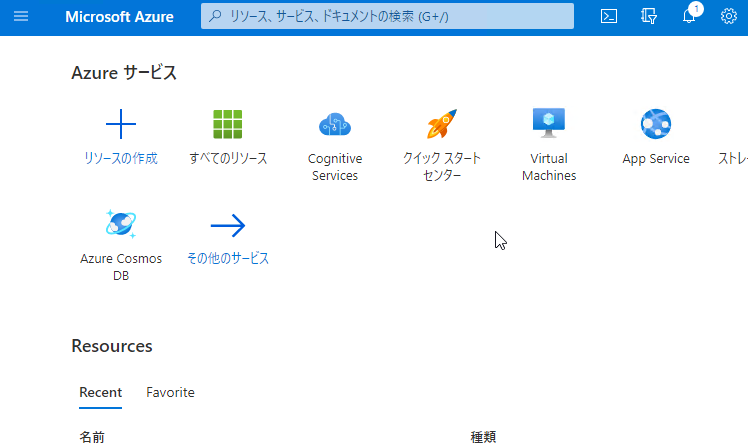Screen dimensions: 748x447
Task: Click the Cognitive Services label
Action: (335, 167)
